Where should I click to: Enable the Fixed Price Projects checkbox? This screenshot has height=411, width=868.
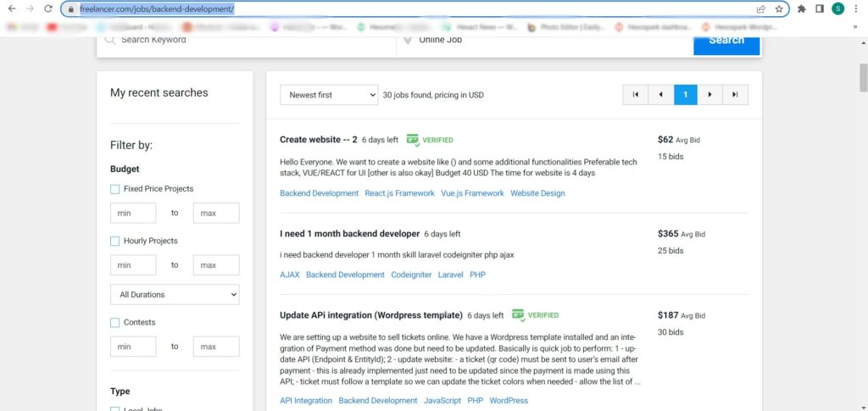[x=114, y=189]
